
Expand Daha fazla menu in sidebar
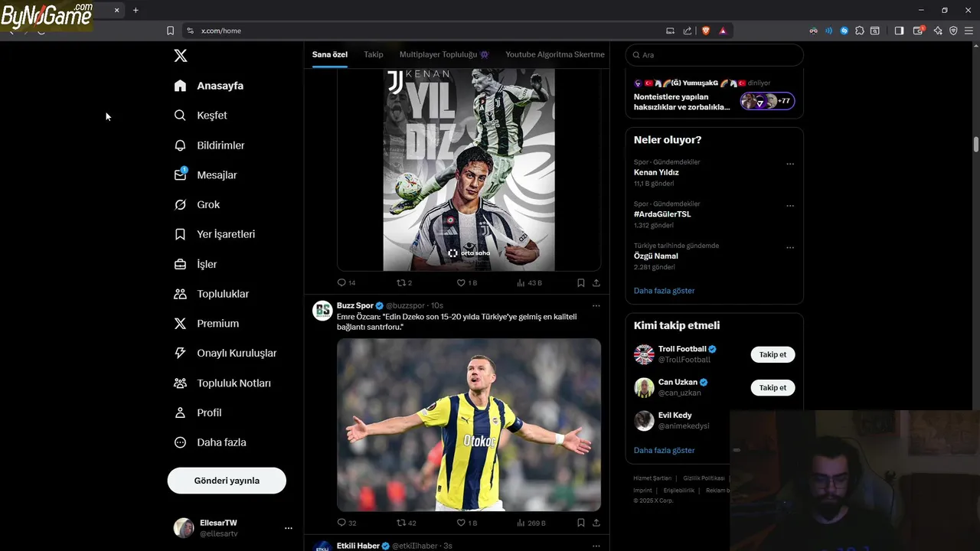tap(210, 442)
